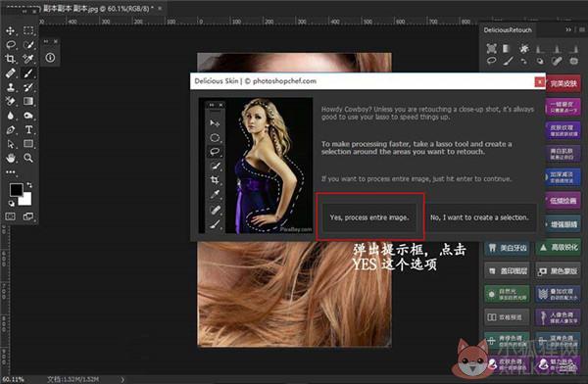Screen dimensions: 588x384
Task: Change the screen mode
Action: [28, 216]
